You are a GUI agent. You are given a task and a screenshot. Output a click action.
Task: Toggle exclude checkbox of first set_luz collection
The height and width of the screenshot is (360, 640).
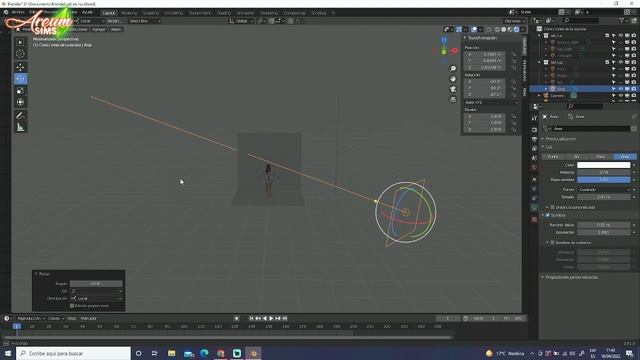607,36
